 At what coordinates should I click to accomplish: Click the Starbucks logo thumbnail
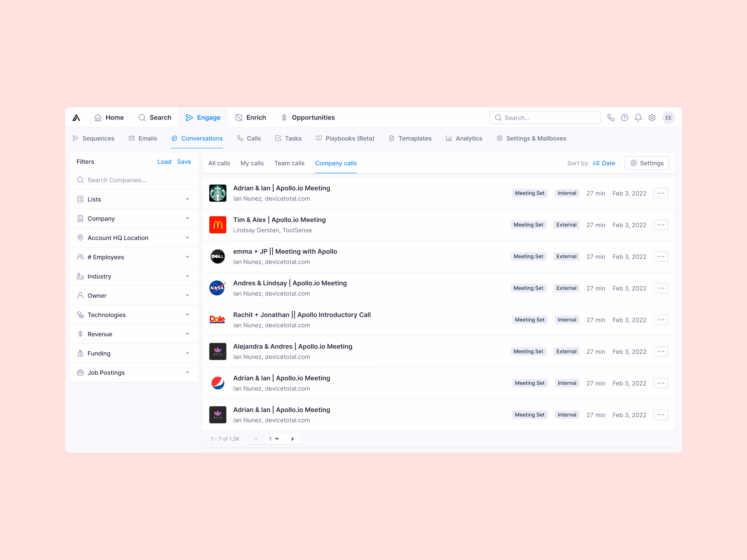218,193
